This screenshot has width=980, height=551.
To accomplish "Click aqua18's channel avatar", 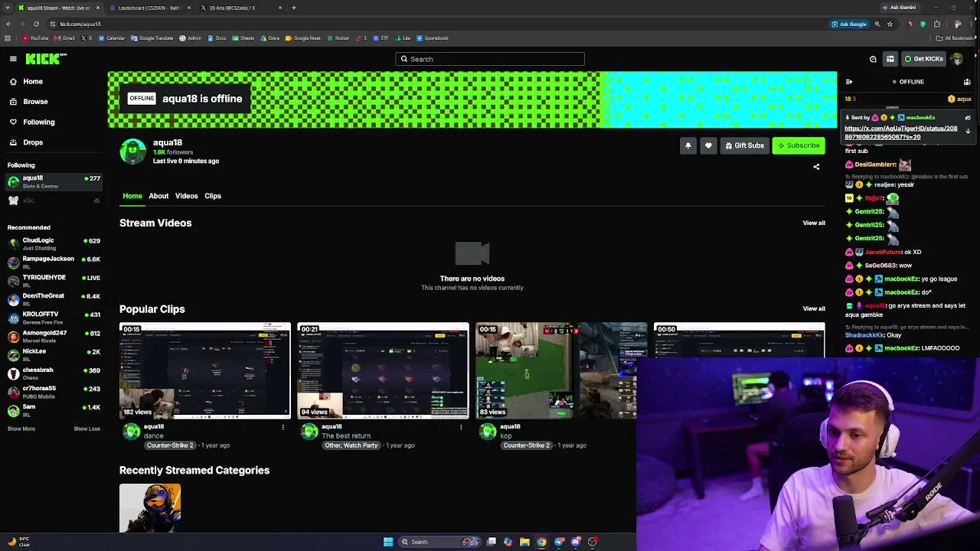I will point(132,152).
